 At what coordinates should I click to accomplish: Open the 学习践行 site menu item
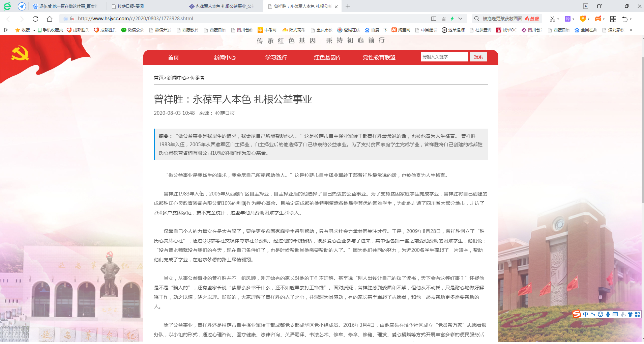tap(276, 57)
